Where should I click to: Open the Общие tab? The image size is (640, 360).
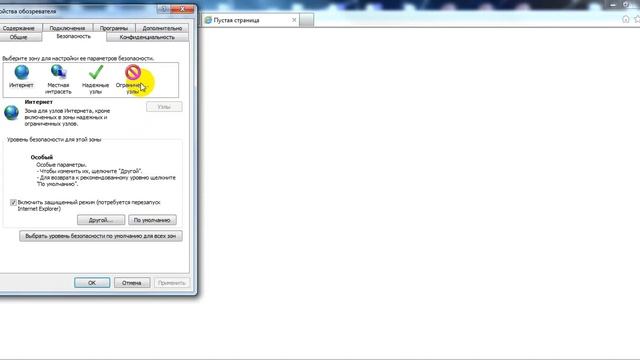(x=19, y=37)
